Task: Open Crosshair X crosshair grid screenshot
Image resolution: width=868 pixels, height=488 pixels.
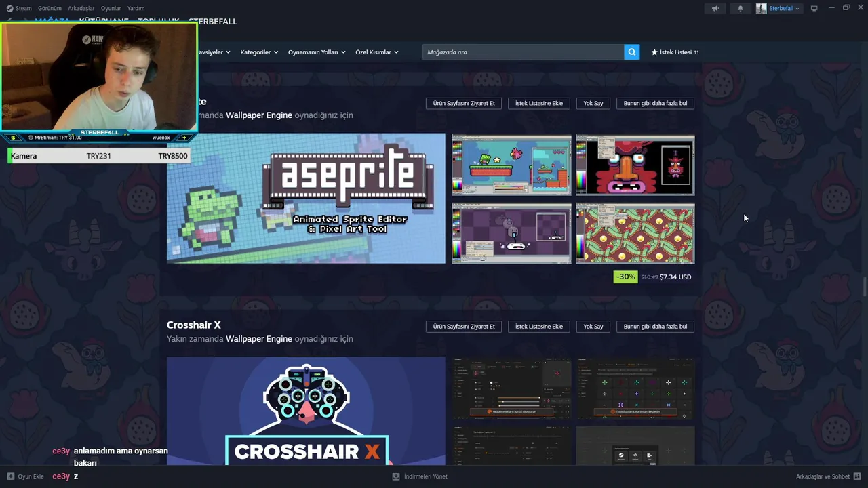Action: tap(635, 388)
